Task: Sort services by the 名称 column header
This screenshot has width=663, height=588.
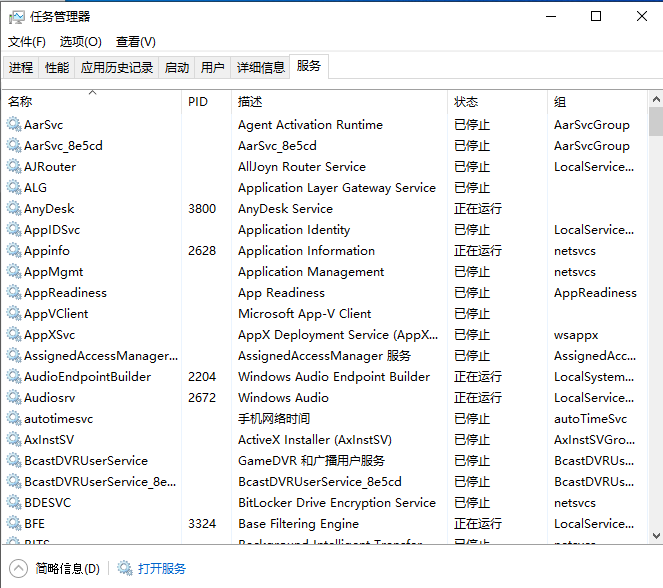Action: 20,102
